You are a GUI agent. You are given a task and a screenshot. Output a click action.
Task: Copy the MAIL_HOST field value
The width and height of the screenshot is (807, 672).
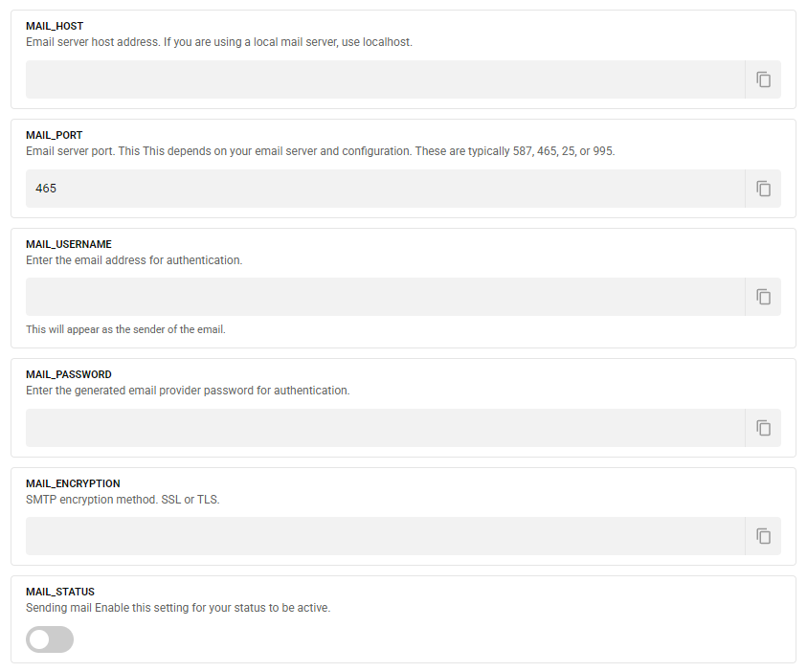pyautogui.click(x=763, y=79)
